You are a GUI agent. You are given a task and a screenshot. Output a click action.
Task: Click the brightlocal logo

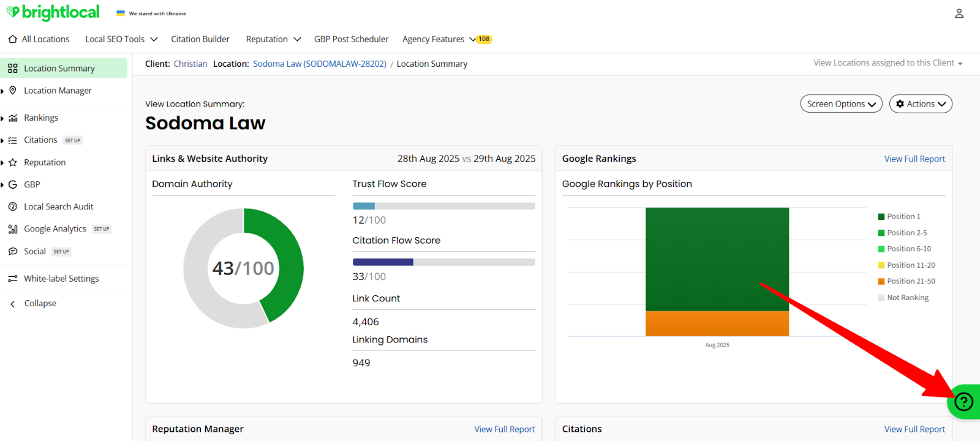(53, 13)
